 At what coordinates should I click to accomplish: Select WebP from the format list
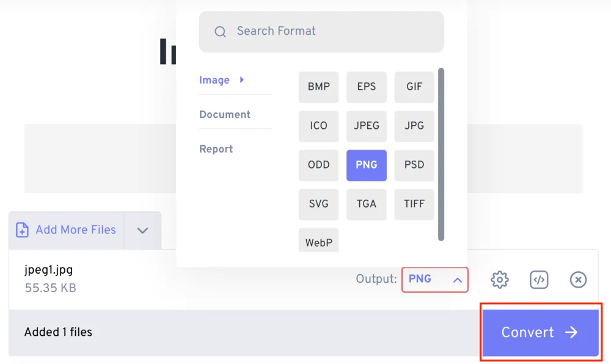coord(318,241)
